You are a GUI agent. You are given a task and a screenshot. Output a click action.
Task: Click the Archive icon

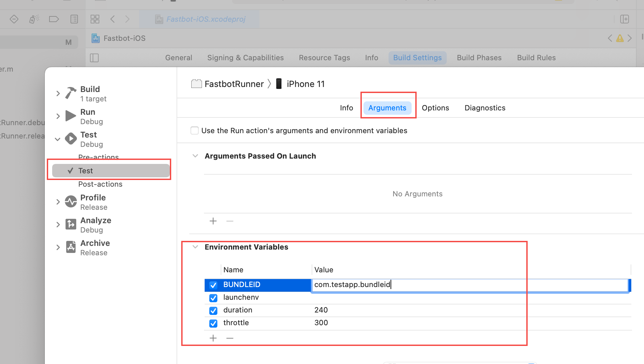point(71,247)
